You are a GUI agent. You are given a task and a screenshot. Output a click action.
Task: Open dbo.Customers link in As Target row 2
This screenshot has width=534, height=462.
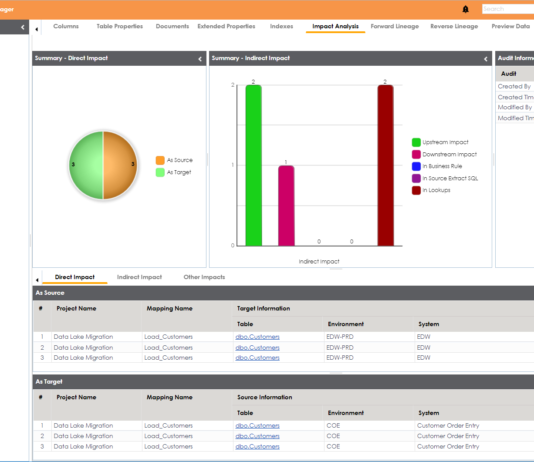257,436
